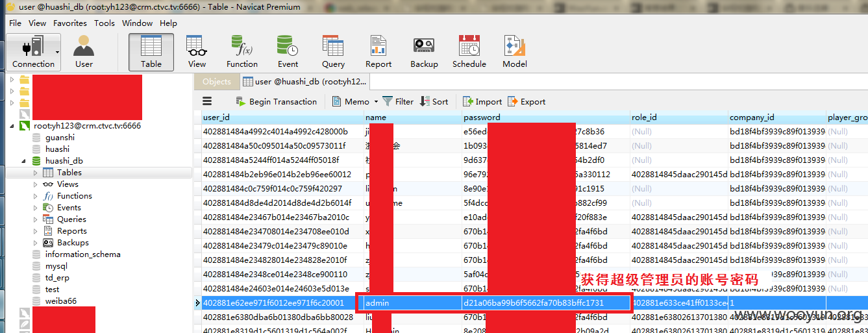This screenshot has height=333, width=868.
Task: Open the Model toolbar icon
Action: point(515,52)
